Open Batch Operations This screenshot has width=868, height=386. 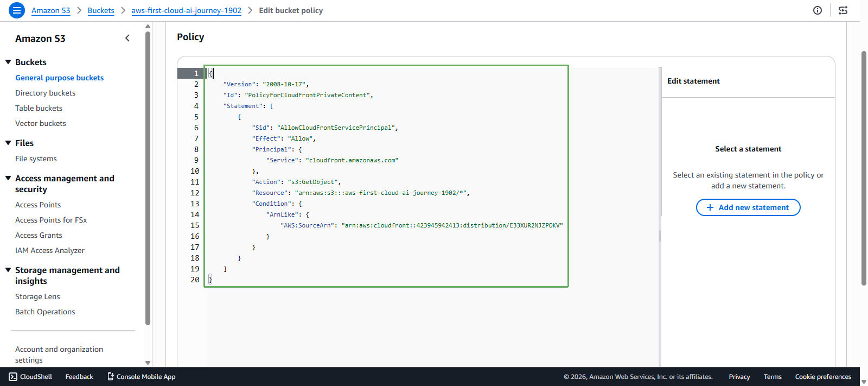coord(45,312)
